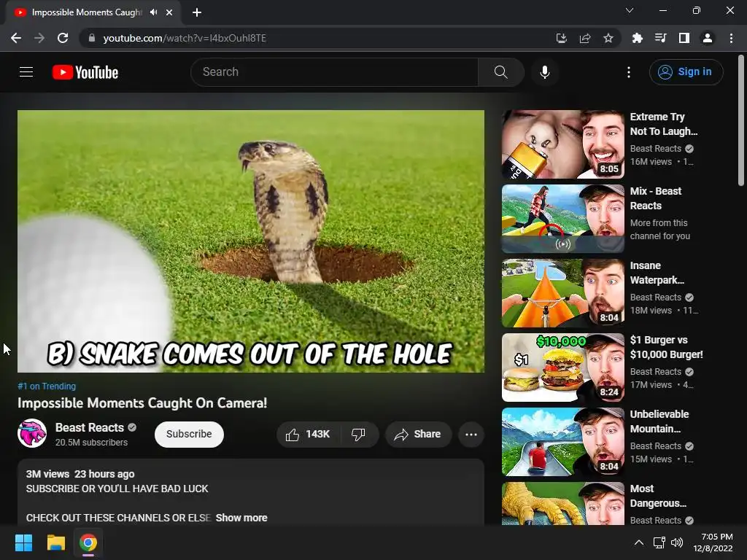Share this page icon in address bar
The width and height of the screenshot is (747, 560).
point(585,38)
